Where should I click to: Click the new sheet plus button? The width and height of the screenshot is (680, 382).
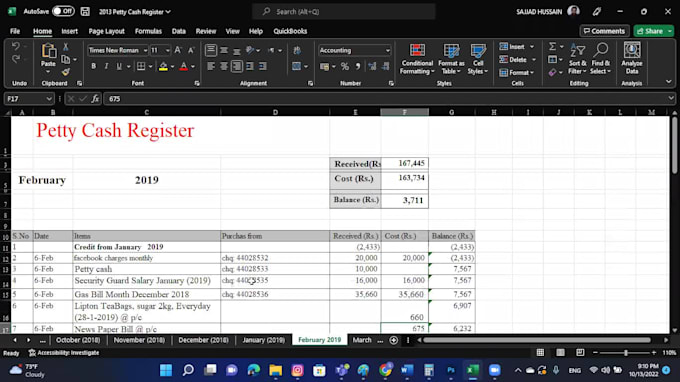point(393,340)
